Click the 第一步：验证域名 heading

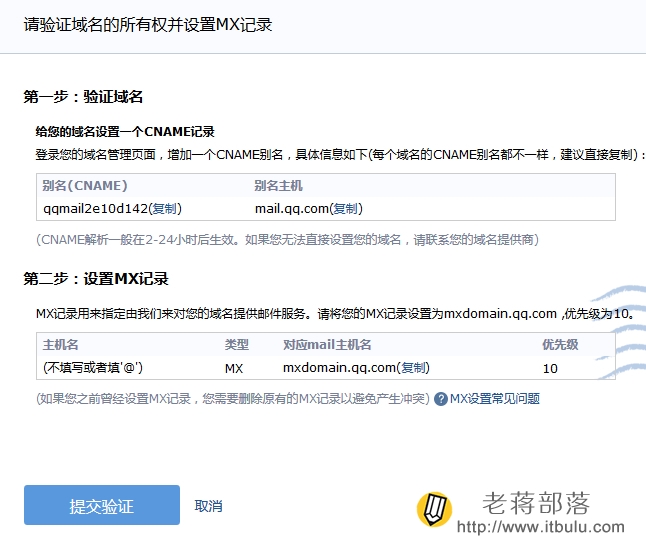(83, 97)
